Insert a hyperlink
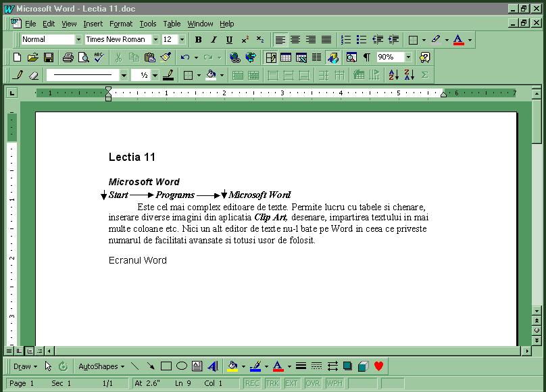 point(235,57)
